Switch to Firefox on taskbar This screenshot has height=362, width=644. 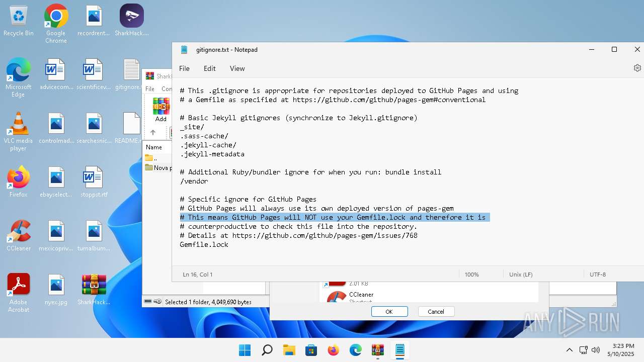coord(334,350)
